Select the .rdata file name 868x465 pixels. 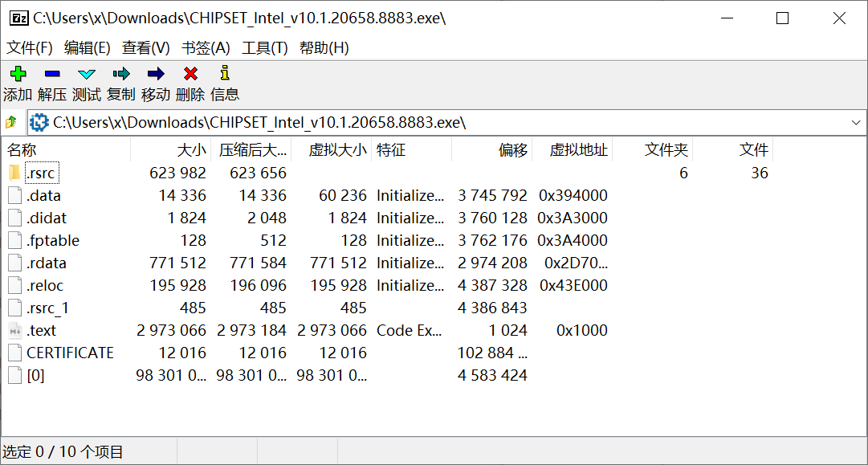(47, 263)
